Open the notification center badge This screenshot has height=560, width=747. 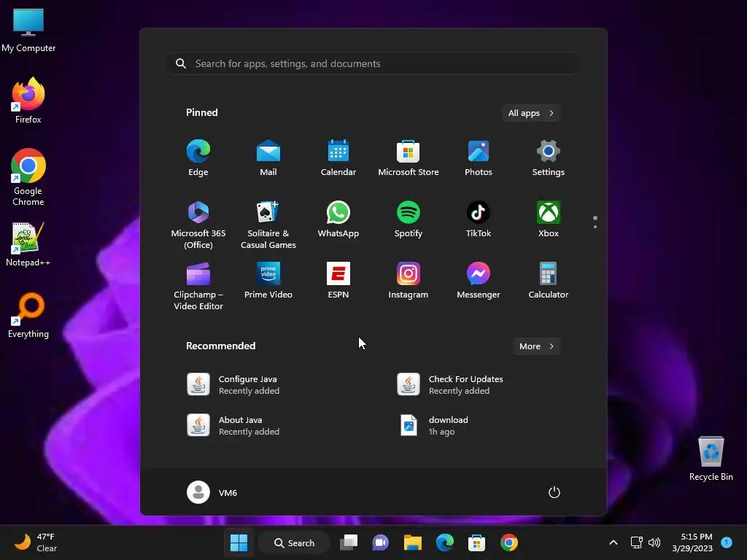tap(727, 542)
